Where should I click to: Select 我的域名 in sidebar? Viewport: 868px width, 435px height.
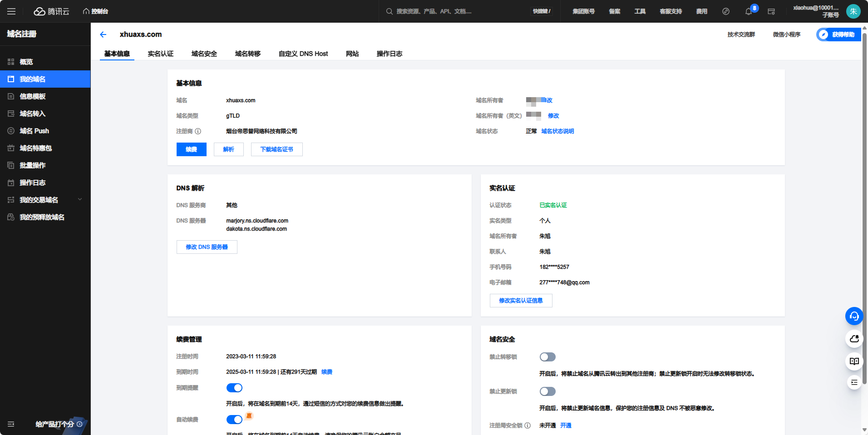pyautogui.click(x=45, y=79)
